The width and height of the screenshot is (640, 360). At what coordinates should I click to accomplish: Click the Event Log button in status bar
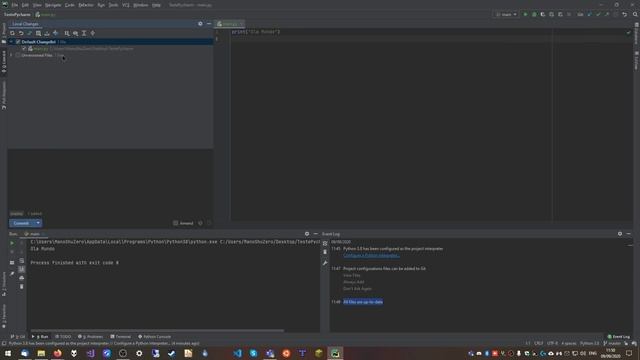click(619, 337)
